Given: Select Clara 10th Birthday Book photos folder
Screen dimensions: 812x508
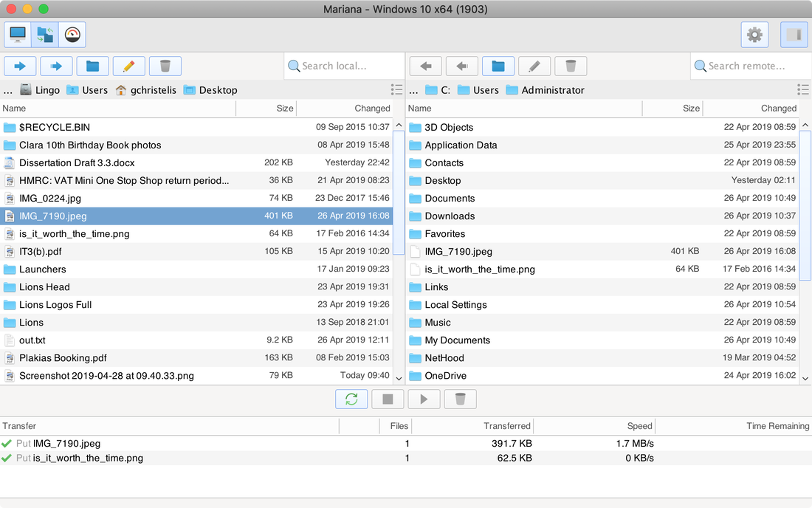Looking at the screenshot, I should (x=197, y=145).
